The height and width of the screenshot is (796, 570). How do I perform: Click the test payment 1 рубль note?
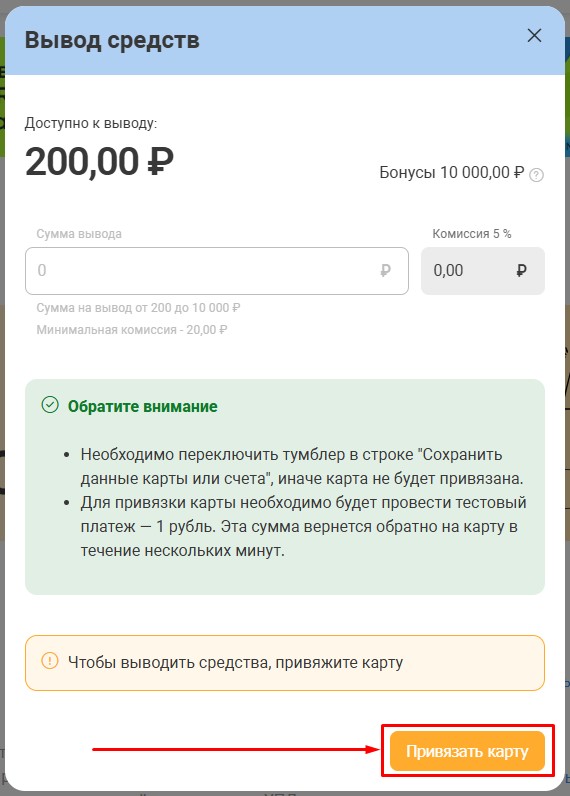tap(303, 526)
